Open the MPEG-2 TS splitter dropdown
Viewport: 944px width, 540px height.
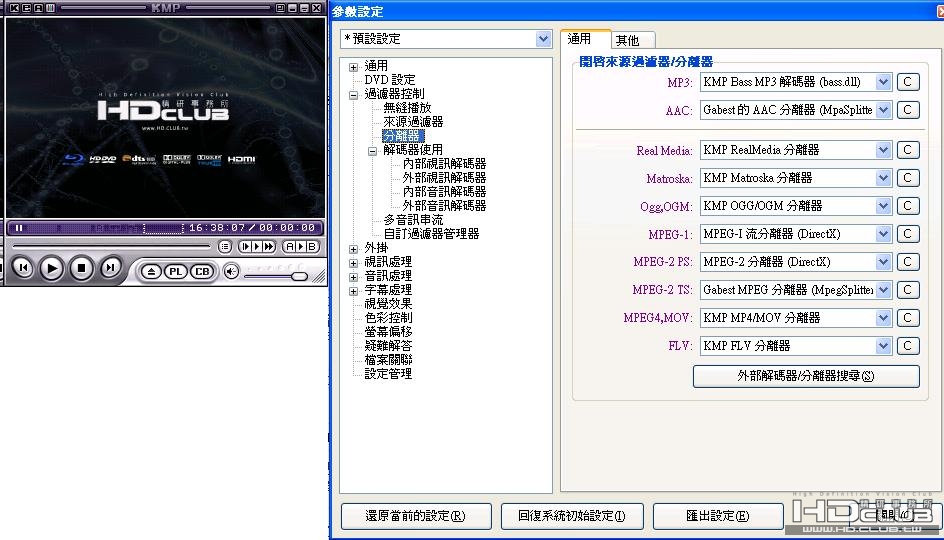point(883,290)
